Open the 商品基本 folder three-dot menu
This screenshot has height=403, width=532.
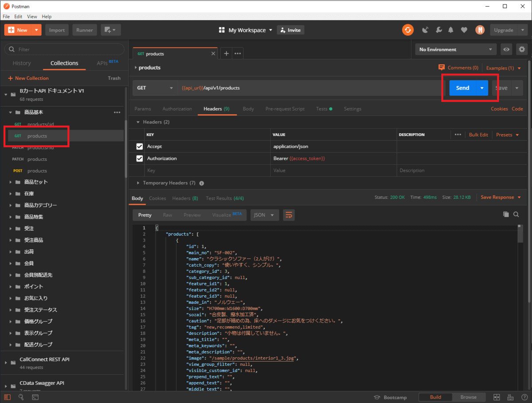pos(117,112)
